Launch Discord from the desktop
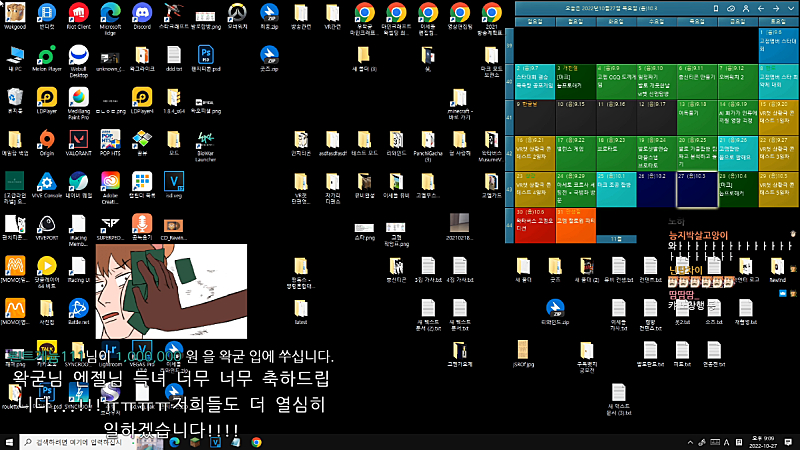800x450 pixels. tap(142, 14)
